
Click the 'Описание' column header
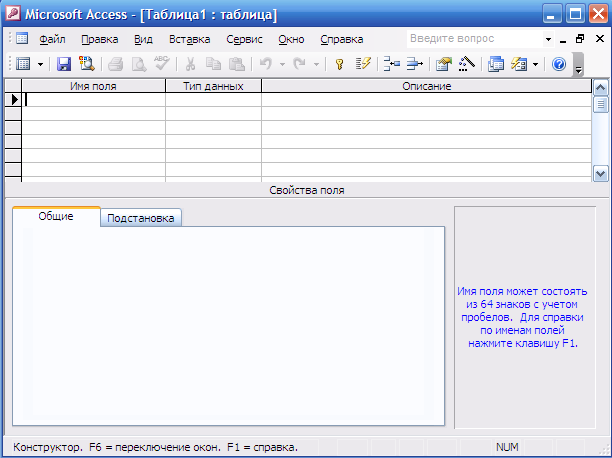tap(427, 86)
